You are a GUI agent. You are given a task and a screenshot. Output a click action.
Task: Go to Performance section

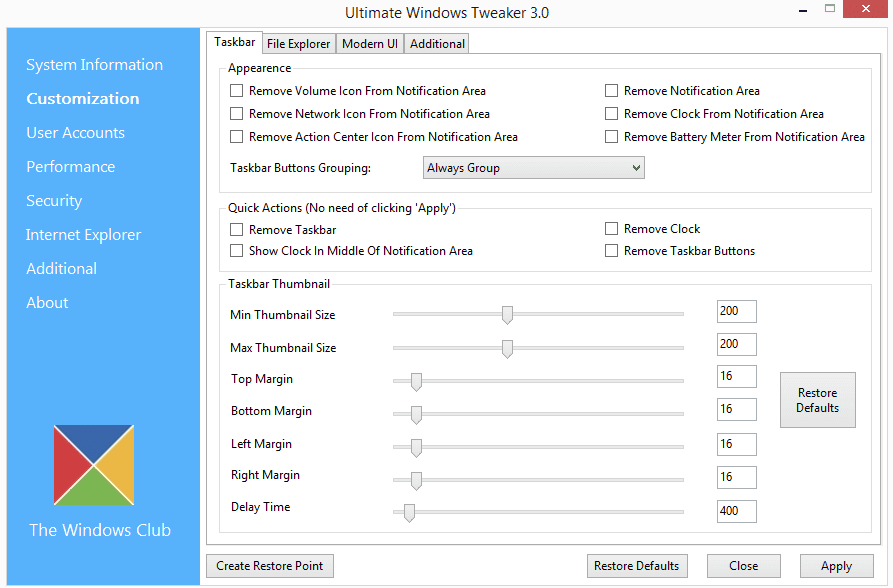click(x=71, y=167)
